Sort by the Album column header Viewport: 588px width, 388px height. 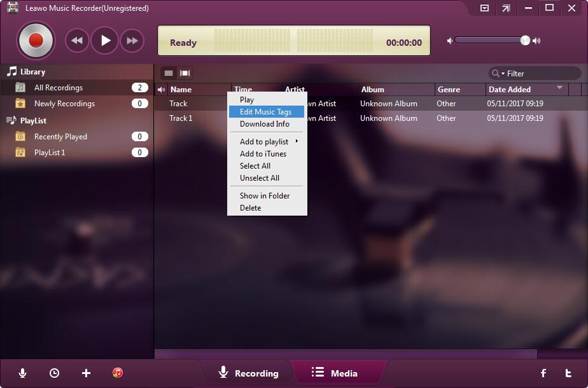[396, 89]
